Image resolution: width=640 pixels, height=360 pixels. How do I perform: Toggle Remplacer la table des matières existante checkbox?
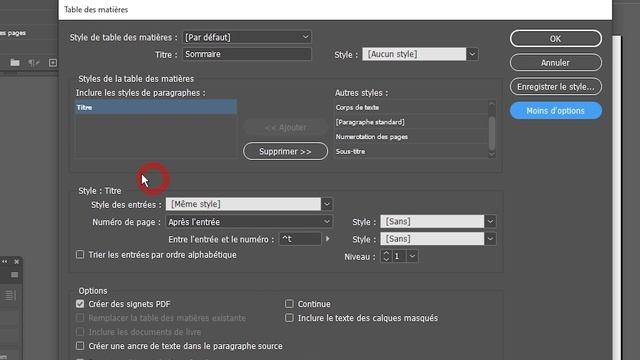pyautogui.click(x=80, y=318)
